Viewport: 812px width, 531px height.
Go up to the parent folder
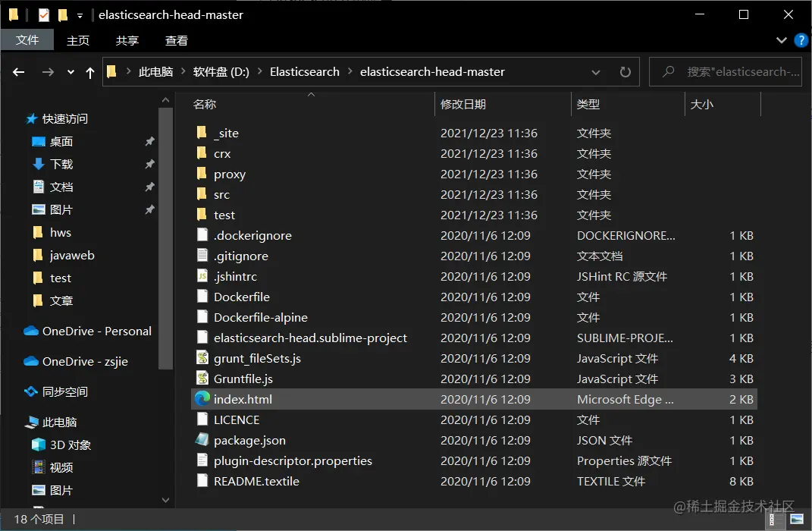pyautogui.click(x=89, y=71)
